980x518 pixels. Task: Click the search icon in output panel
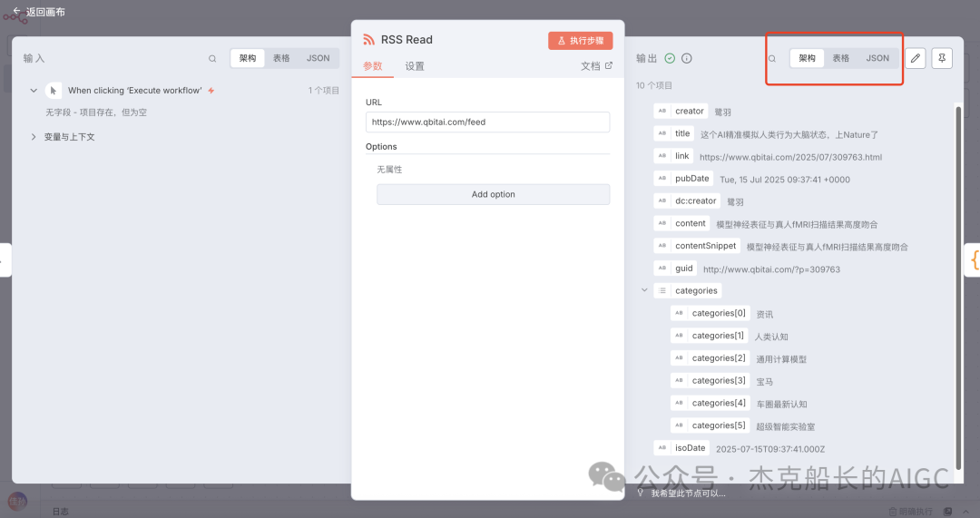pos(772,59)
